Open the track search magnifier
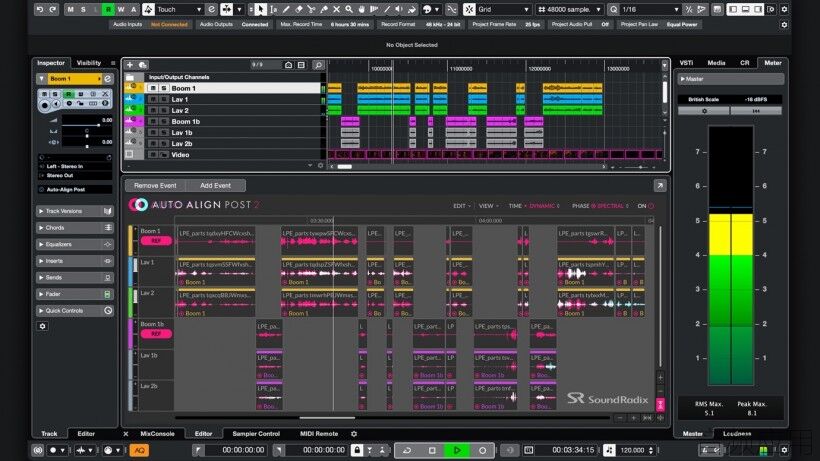 [318, 65]
